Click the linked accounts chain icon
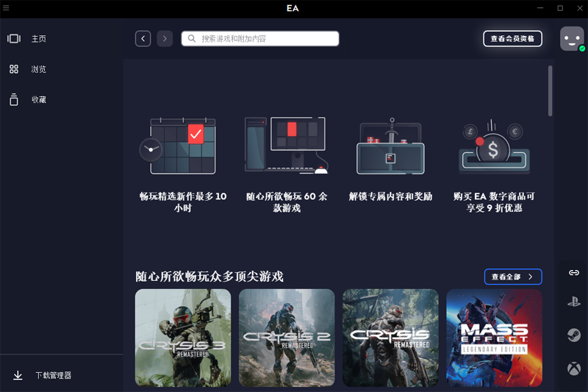 [573, 272]
